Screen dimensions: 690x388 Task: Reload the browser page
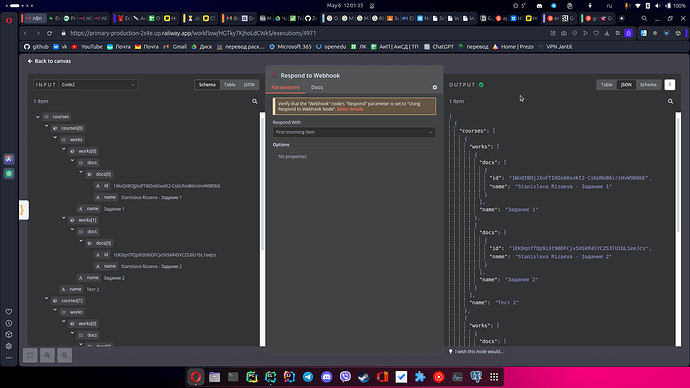pos(49,33)
